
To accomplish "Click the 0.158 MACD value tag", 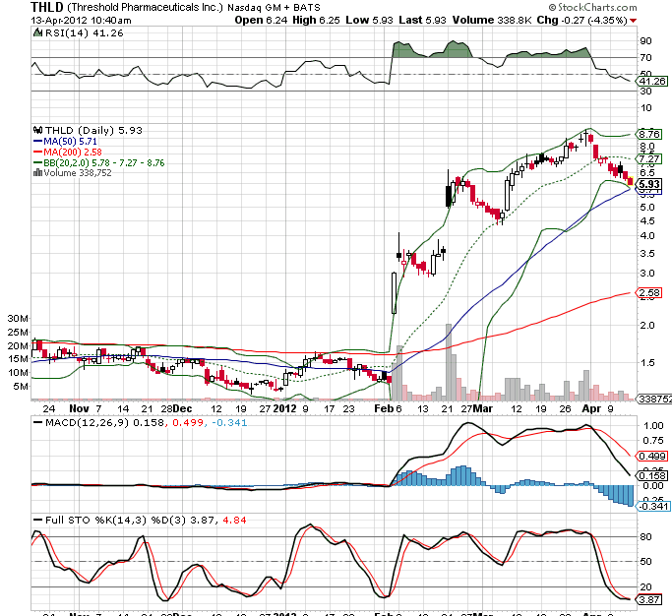I will [x=652, y=476].
